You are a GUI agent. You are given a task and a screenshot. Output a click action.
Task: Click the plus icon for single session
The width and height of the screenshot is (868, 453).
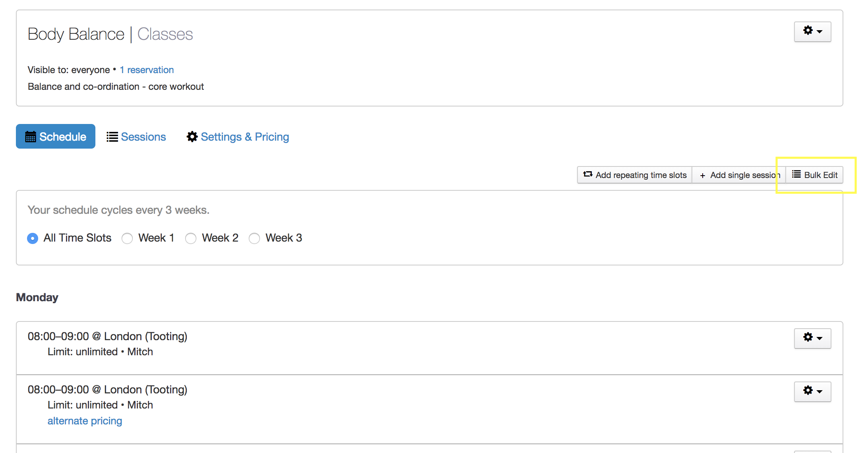pos(703,175)
